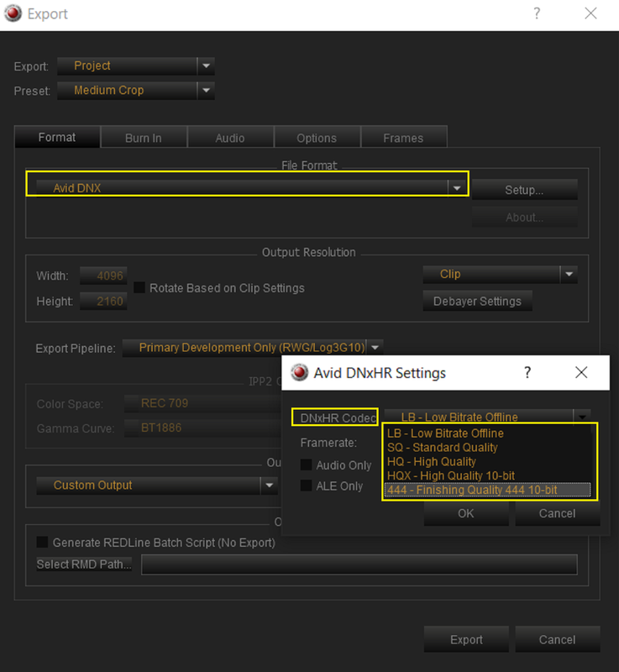Viewport: 619px width, 672px height.
Task: Select 444 - Finishing Quality 444 10-bit
Action: [x=487, y=490]
